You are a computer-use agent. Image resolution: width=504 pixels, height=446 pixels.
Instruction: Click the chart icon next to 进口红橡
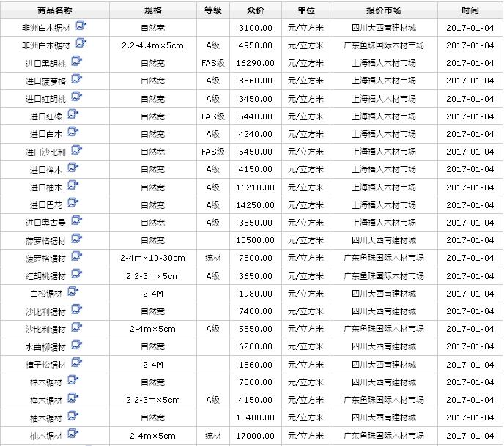(73, 115)
